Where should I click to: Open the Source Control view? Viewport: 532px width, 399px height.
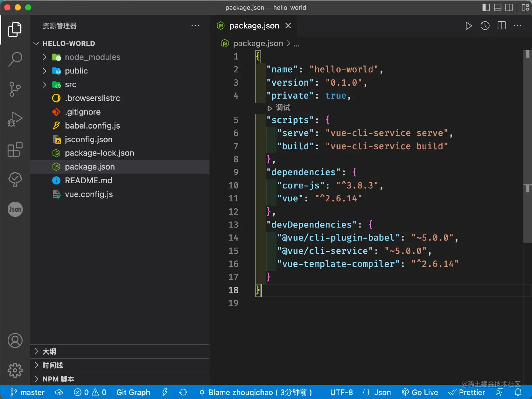pyautogui.click(x=15, y=89)
